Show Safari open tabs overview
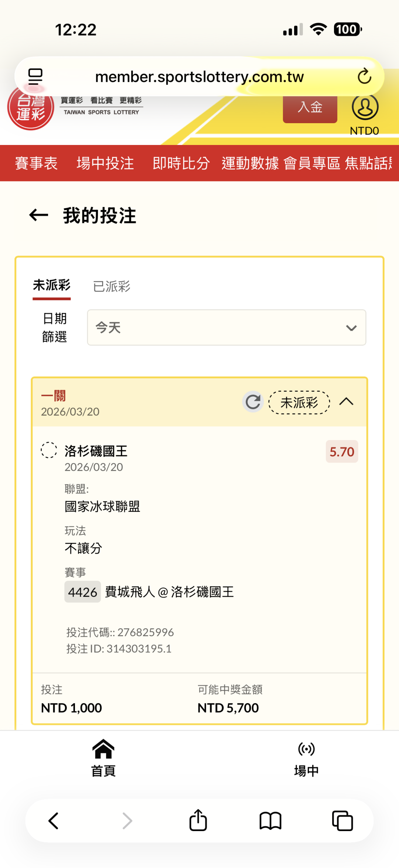 point(342,821)
